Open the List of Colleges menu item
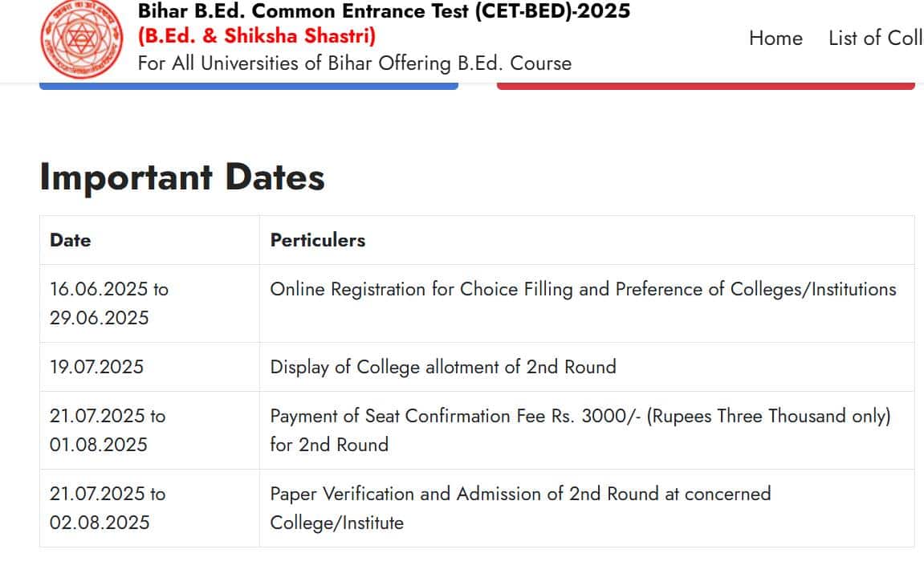Viewport: 924px width, 582px height. (876, 39)
